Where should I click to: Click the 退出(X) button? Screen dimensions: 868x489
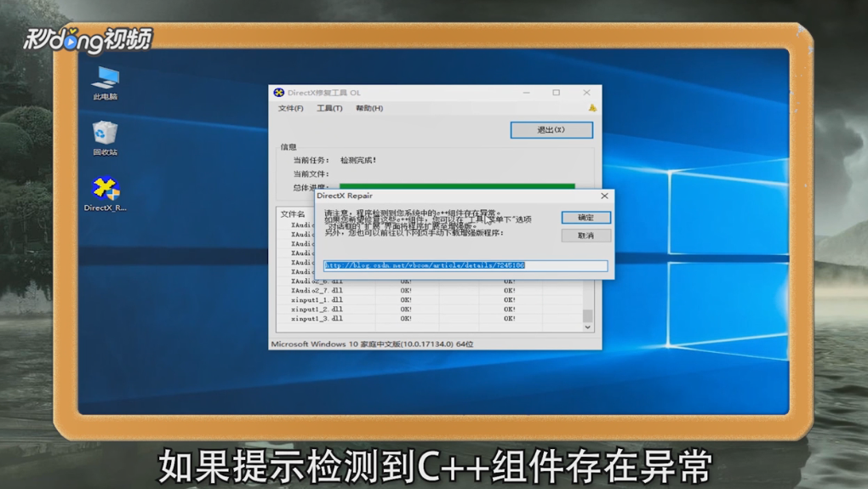click(551, 130)
